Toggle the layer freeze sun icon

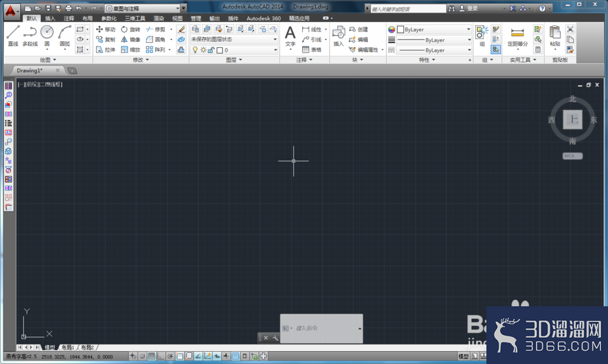(x=203, y=50)
